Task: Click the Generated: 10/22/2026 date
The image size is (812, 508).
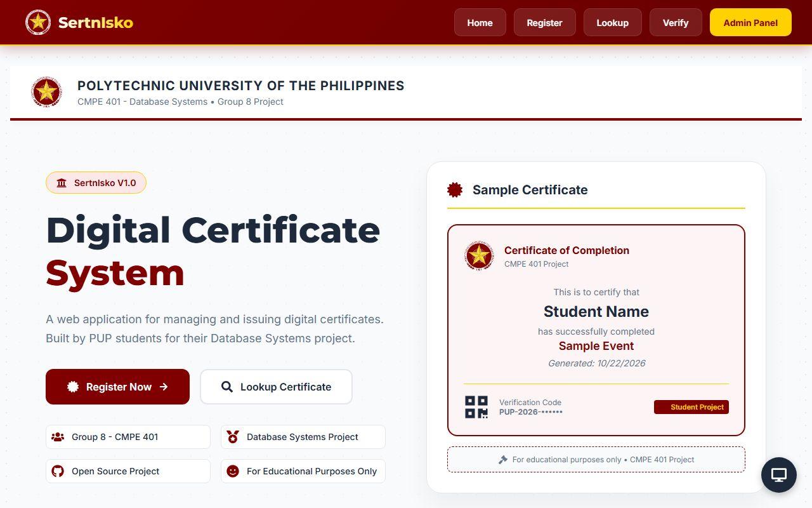Action: coord(596,363)
